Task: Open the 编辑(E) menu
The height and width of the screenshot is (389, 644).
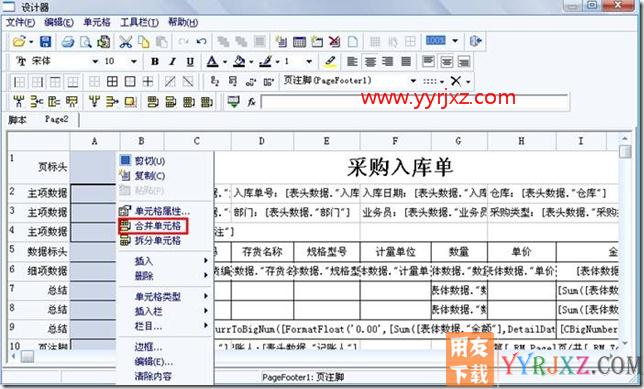Action: tap(59, 22)
